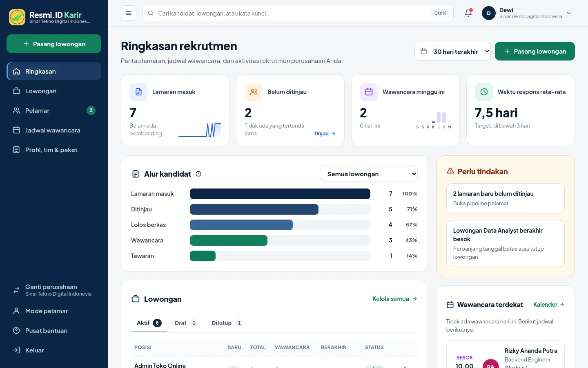Click the Lowongan section briefcase icon
Screen dimensions: 588x368
(x=136, y=299)
